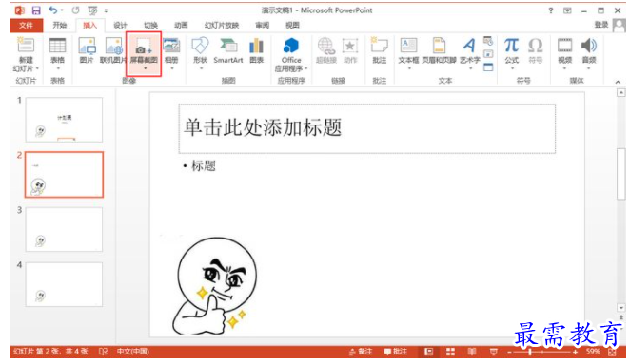
Task: Switch to Normal view icon
Action: [429, 352]
